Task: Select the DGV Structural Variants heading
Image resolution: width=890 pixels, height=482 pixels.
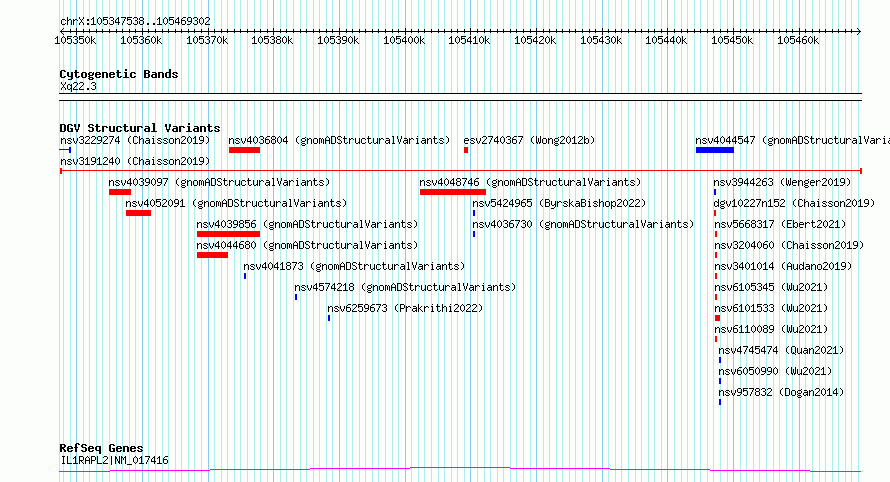Action: point(140,128)
